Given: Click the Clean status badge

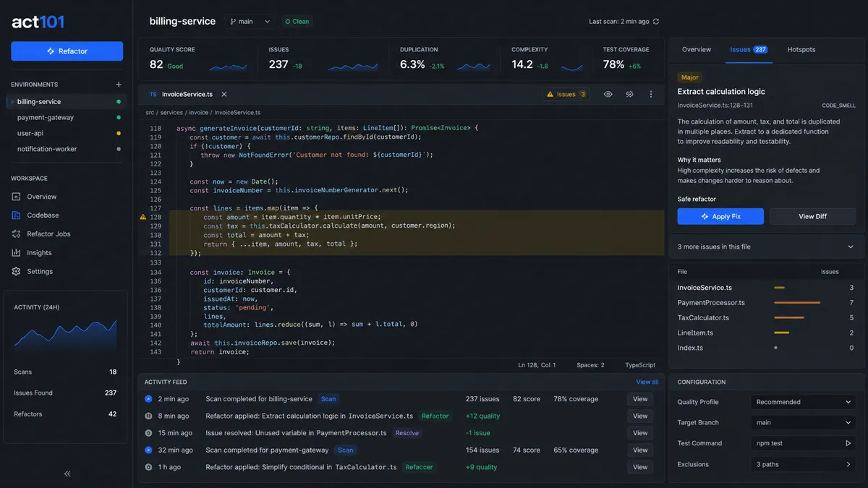Looking at the screenshot, I should 297,22.
